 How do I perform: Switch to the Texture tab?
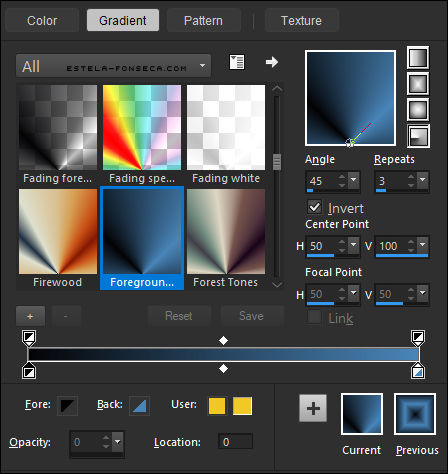coord(302,21)
